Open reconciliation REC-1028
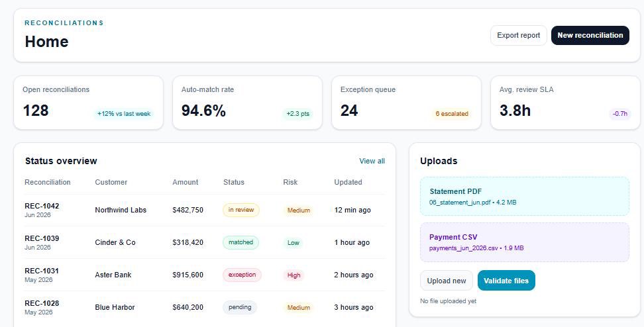Screen dimensions: 644x327 42,303
